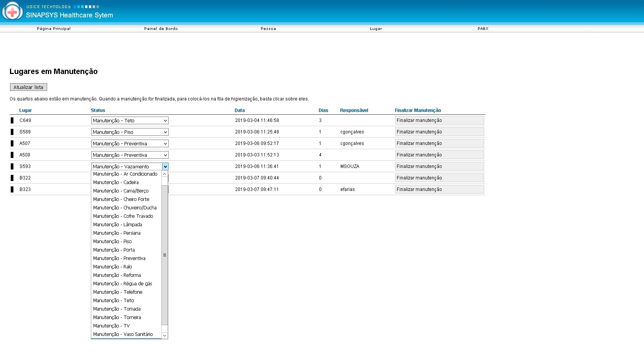Click the black marker beside B323
Screen dimensions: 644x357
coord(12,189)
